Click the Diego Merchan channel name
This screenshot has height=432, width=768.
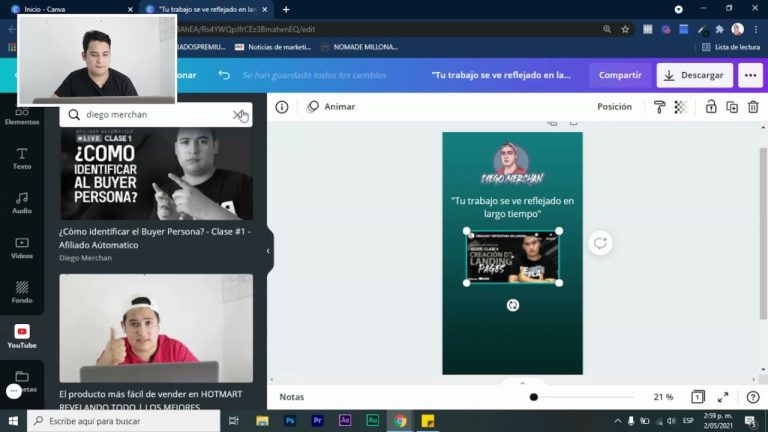coord(85,258)
